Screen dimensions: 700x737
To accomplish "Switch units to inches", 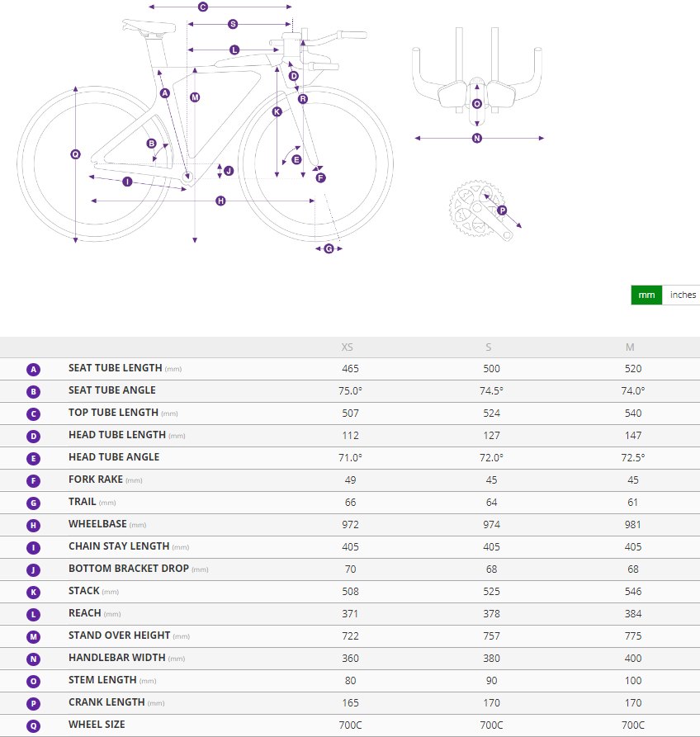I will pyautogui.click(x=683, y=295).
